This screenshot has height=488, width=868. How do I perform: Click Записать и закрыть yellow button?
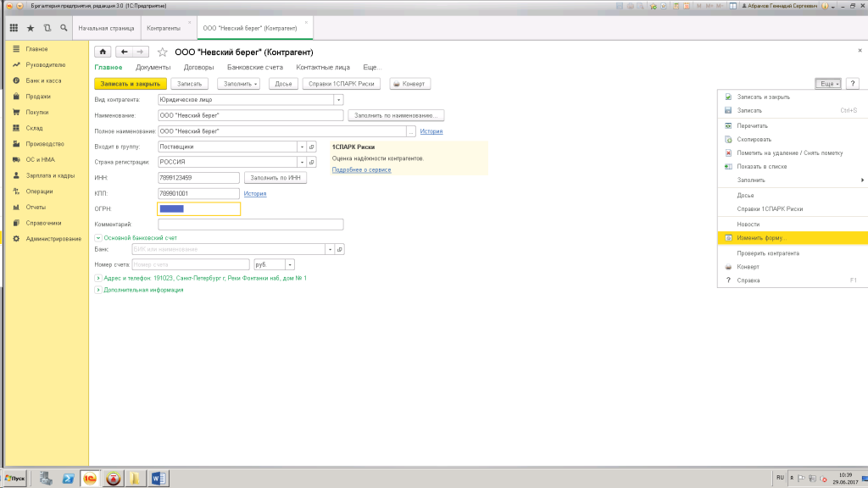(x=130, y=84)
